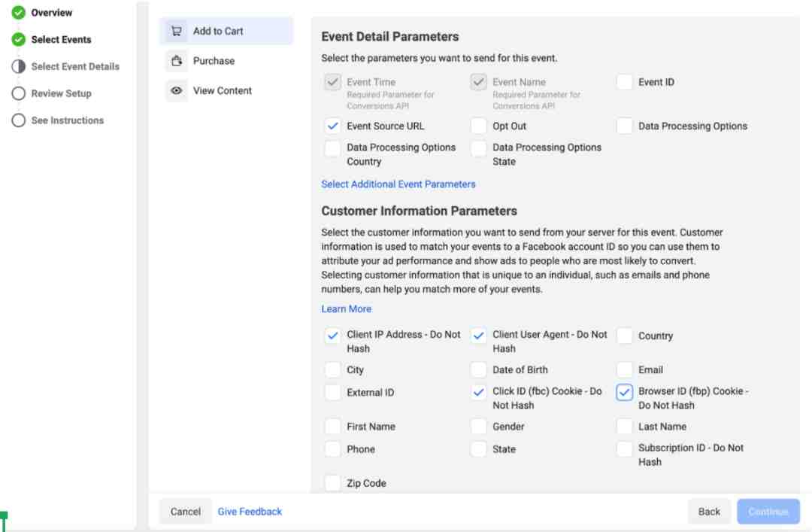Open Select Additional Event Parameters link
Screen dimensions: 812x532
pyautogui.click(x=398, y=184)
